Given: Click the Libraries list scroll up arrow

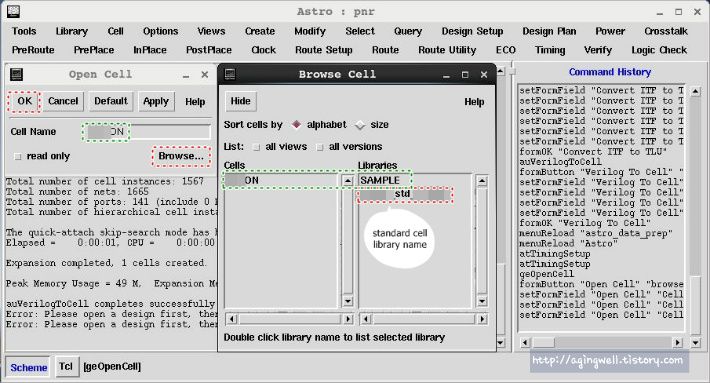Looking at the screenshot, I should (x=482, y=181).
